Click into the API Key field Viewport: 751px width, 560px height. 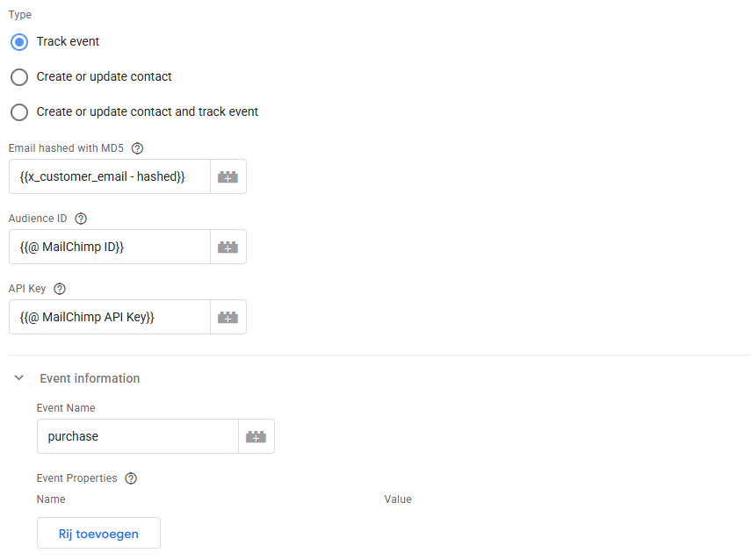point(110,317)
